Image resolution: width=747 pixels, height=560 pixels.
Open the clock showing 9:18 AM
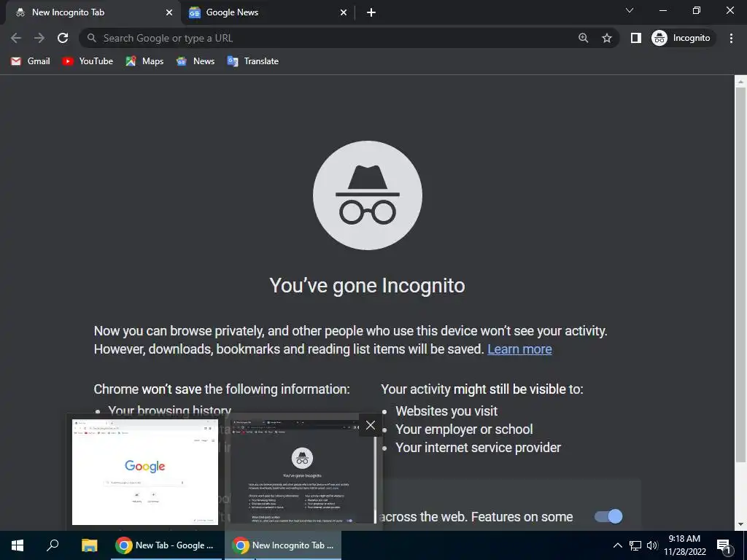[x=684, y=545]
